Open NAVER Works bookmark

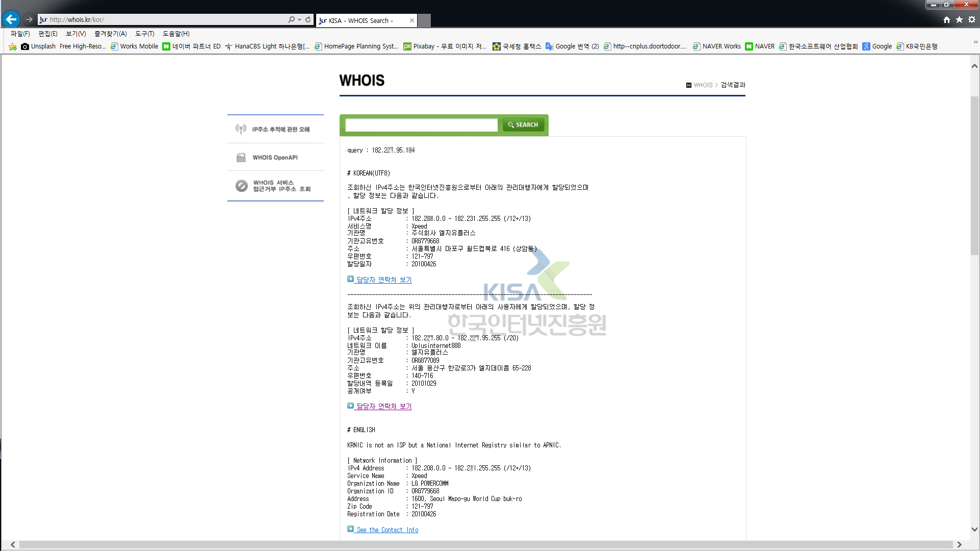click(x=716, y=46)
